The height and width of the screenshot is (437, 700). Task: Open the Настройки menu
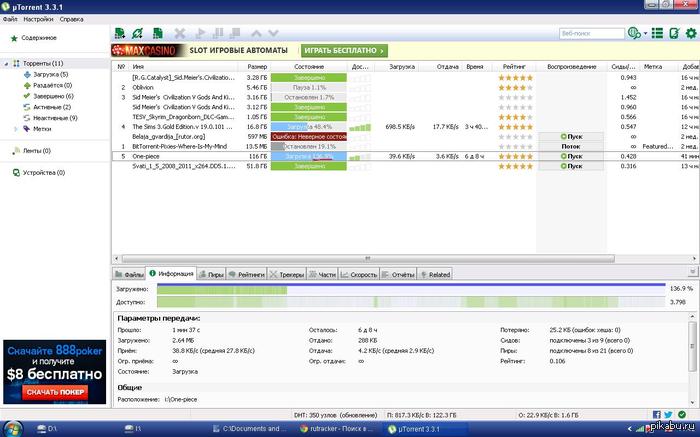click(38, 19)
